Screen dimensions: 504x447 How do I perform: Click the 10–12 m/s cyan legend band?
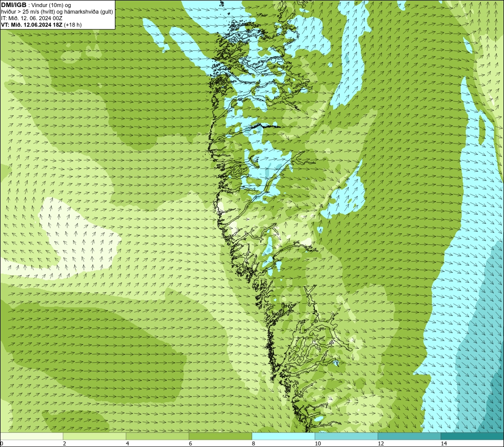(347, 436)
